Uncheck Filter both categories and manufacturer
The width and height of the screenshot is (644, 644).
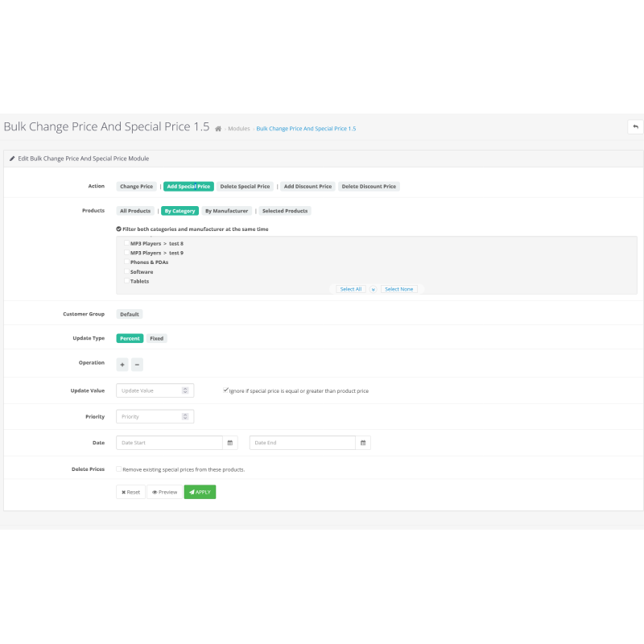pos(118,228)
